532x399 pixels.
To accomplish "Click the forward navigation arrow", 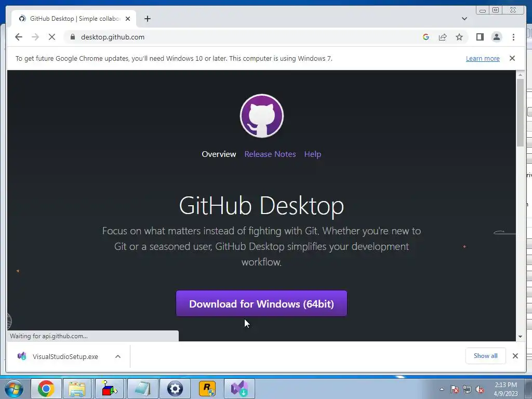I will click(x=35, y=37).
